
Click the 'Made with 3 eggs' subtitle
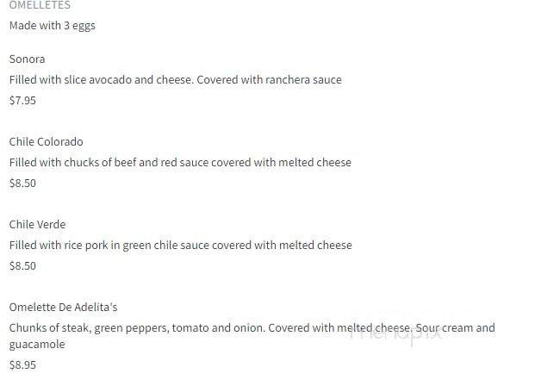point(53,26)
